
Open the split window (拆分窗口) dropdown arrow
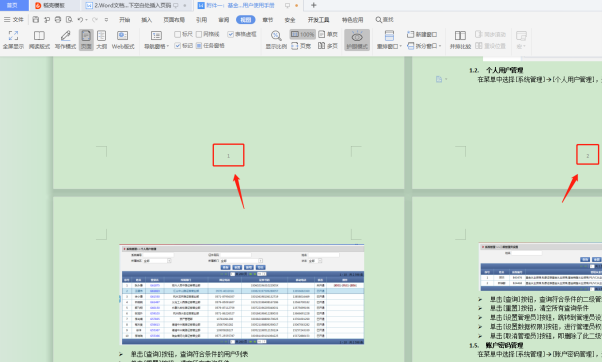[x=440, y=46]
